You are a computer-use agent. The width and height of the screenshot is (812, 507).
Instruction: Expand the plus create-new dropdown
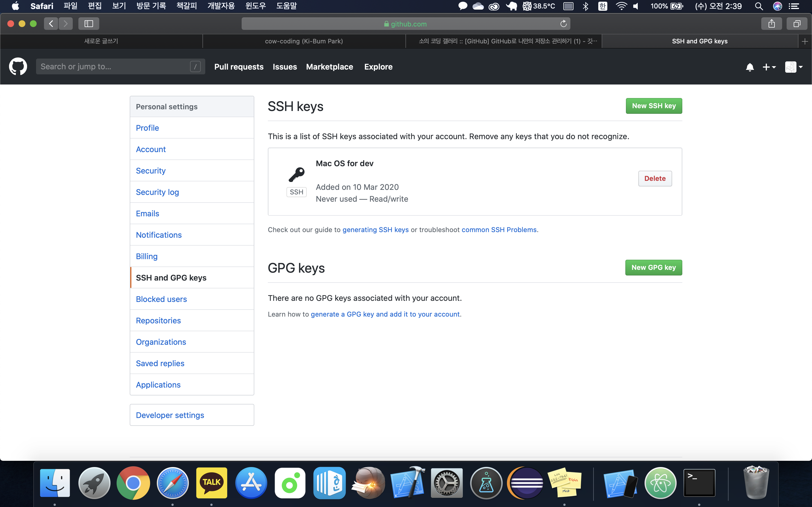(x=769, y=67)
